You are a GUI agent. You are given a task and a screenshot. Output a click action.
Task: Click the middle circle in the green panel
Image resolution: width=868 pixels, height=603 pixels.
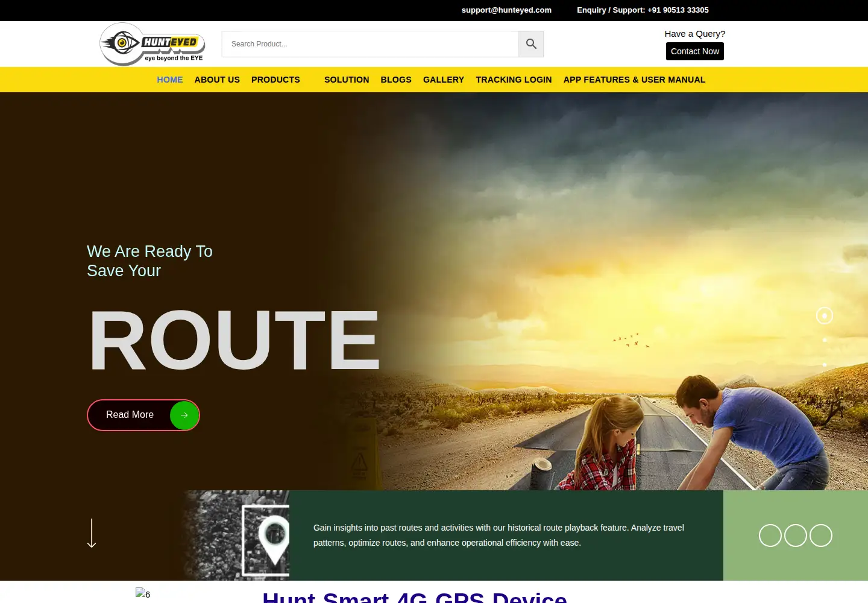[x=796, y=535]
